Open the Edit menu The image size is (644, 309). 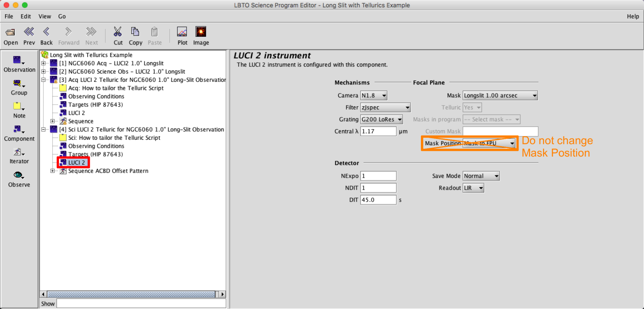[x=26, y=16]
